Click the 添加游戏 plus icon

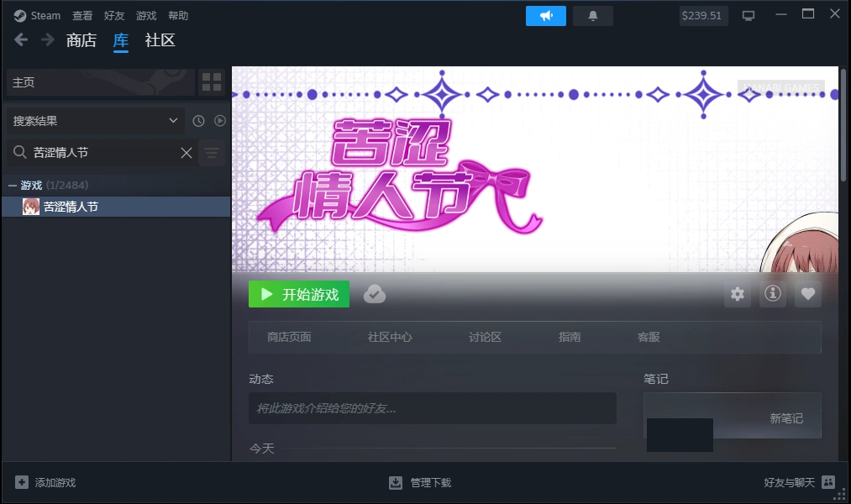pos(22,482)
